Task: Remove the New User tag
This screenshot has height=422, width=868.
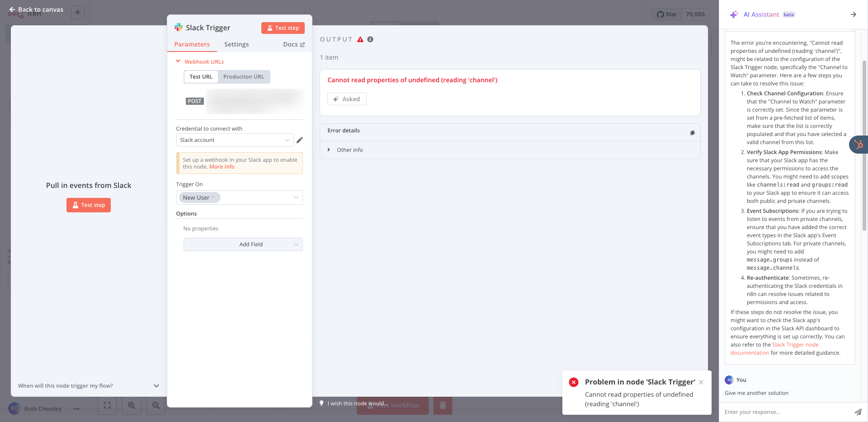Action: click(x=213, y=197)
